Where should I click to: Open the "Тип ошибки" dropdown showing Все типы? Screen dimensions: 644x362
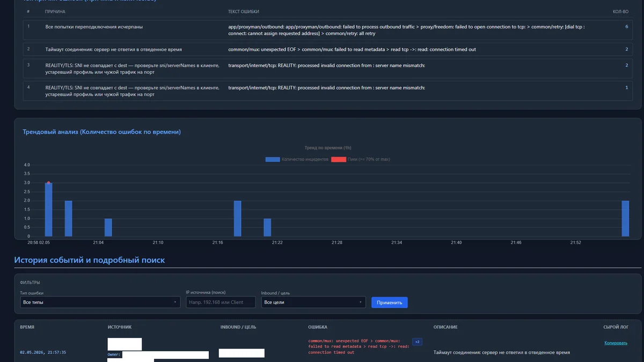(100, 302)
